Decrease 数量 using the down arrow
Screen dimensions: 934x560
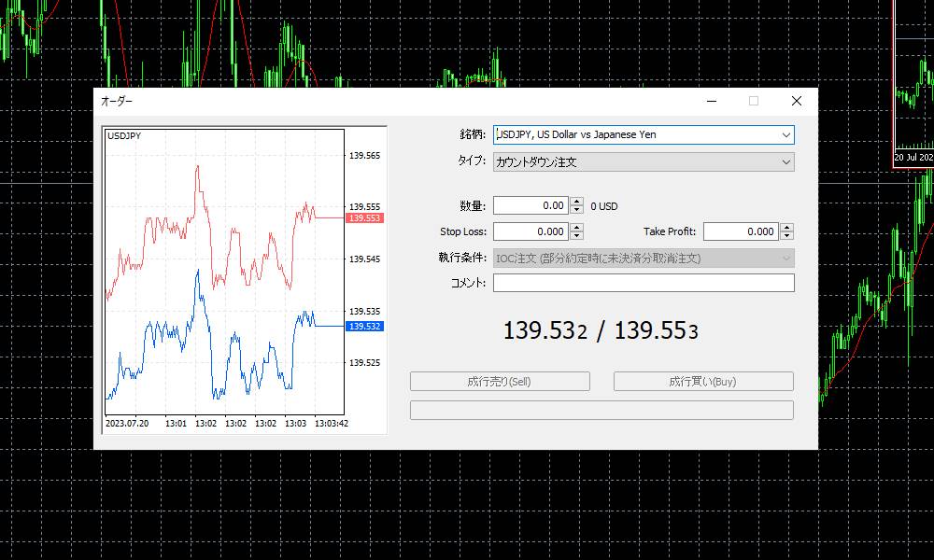click(x=575, y=209)
